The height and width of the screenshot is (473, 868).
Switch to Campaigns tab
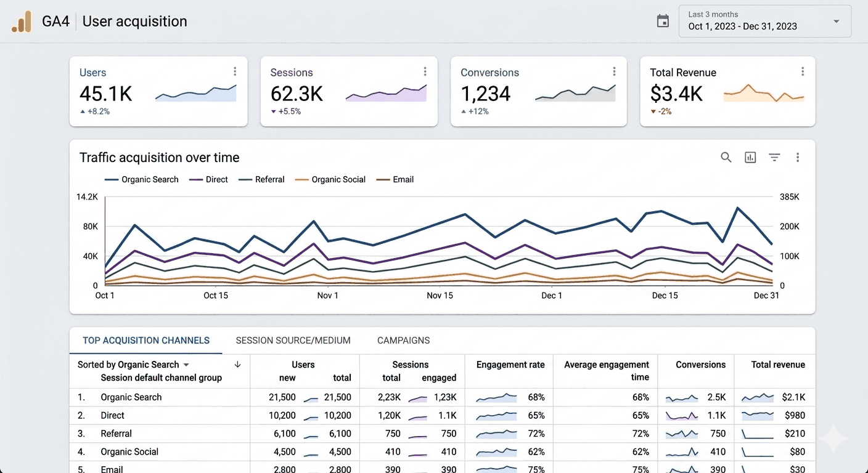(x=404, y=341)
